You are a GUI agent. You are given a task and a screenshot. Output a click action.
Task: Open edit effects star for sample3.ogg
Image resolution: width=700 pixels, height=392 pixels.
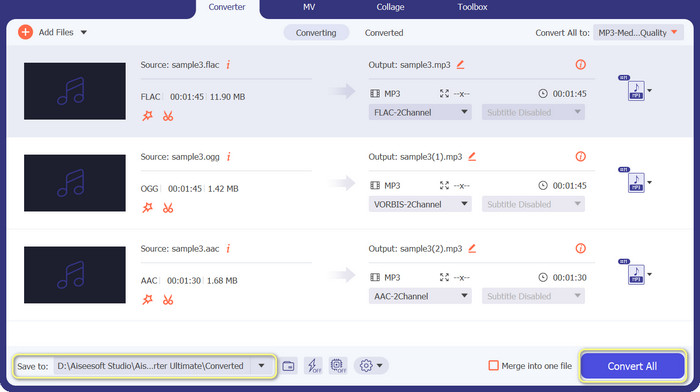click(147, 208)
